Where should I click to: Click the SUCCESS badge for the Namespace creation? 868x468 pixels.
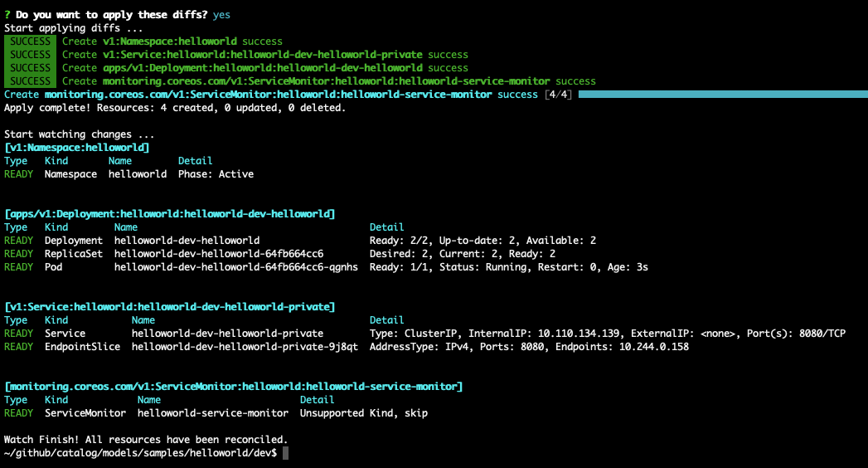click(31, 41)
